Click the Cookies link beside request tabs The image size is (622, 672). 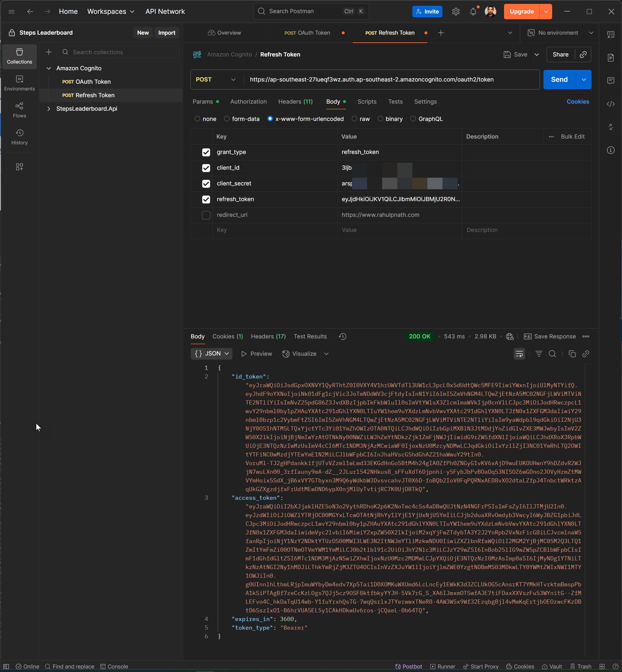577,102
